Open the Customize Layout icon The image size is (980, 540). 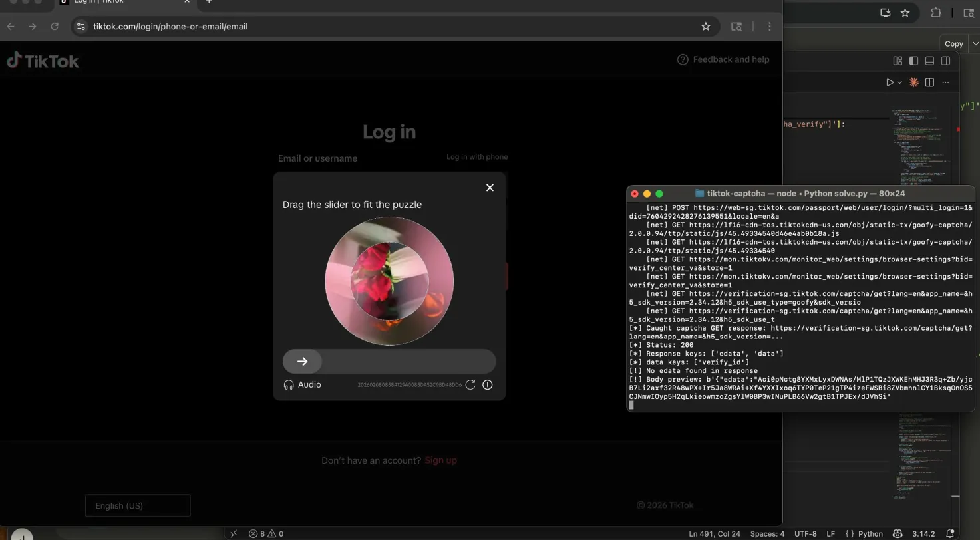coord(898,61)
